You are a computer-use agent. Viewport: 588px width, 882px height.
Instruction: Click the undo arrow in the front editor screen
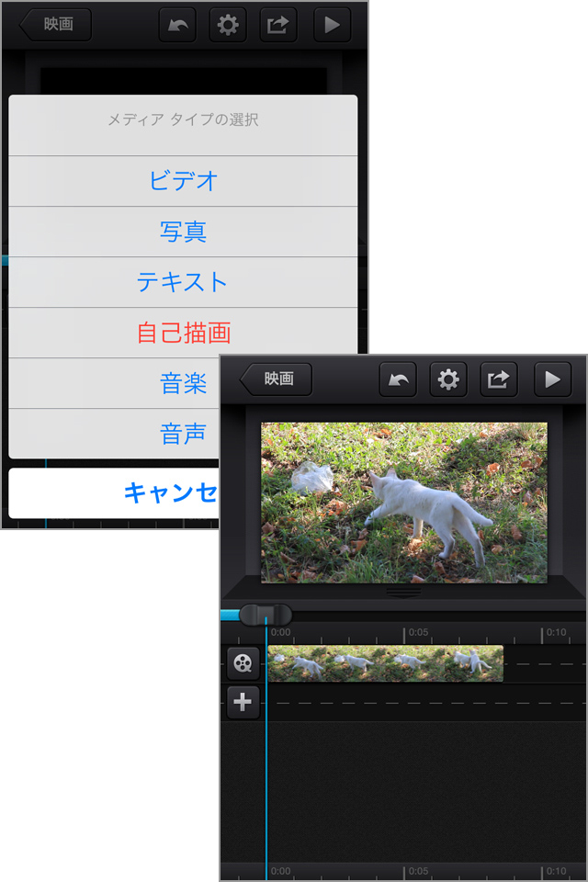[398, 379]
